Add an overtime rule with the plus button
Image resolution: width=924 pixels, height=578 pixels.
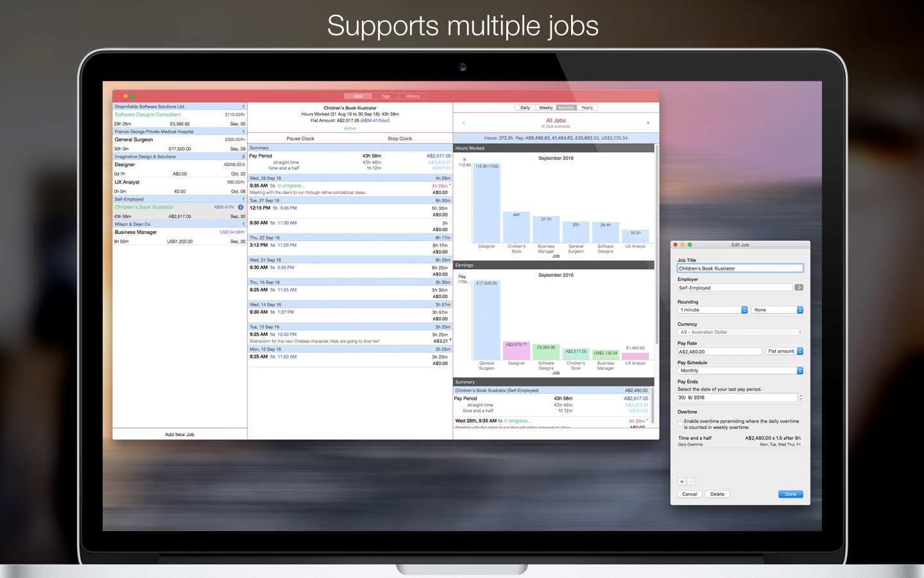pyautogui.click(x=682, y=482)
